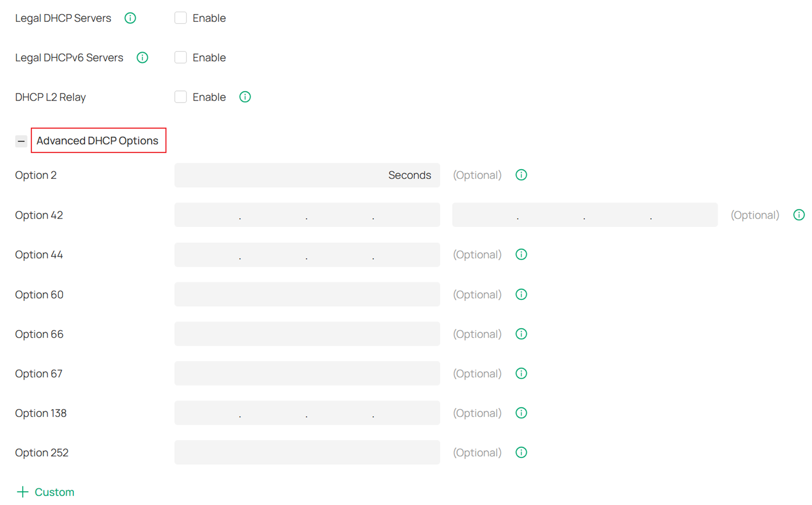Screen dimensions: 812x505
Task: Enable DHCP L2 Relay
Action: pyautogui.click(x=180, y=97)
